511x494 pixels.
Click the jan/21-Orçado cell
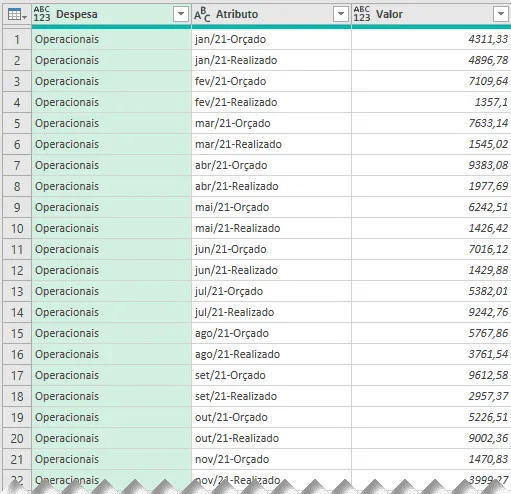[271, 39]
